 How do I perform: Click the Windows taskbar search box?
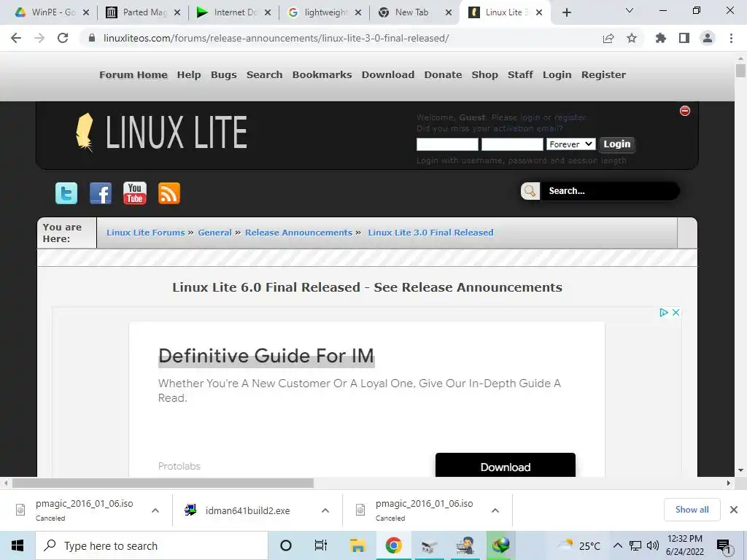point(152,545)
